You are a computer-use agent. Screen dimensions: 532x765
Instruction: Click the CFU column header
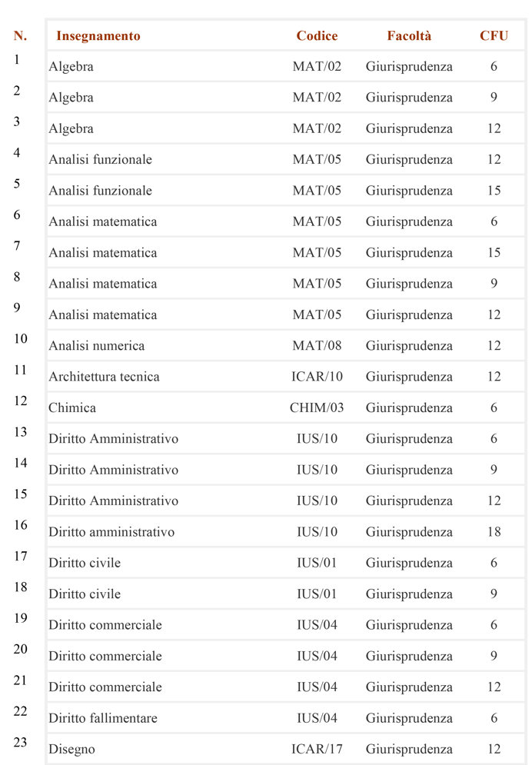[494, 35]
